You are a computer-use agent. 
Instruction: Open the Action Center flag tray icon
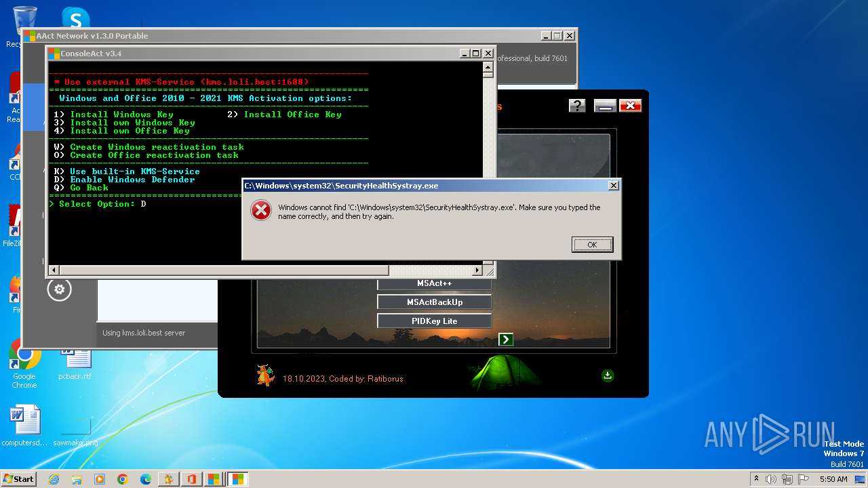pyautogui.click(x=804, y=479)
